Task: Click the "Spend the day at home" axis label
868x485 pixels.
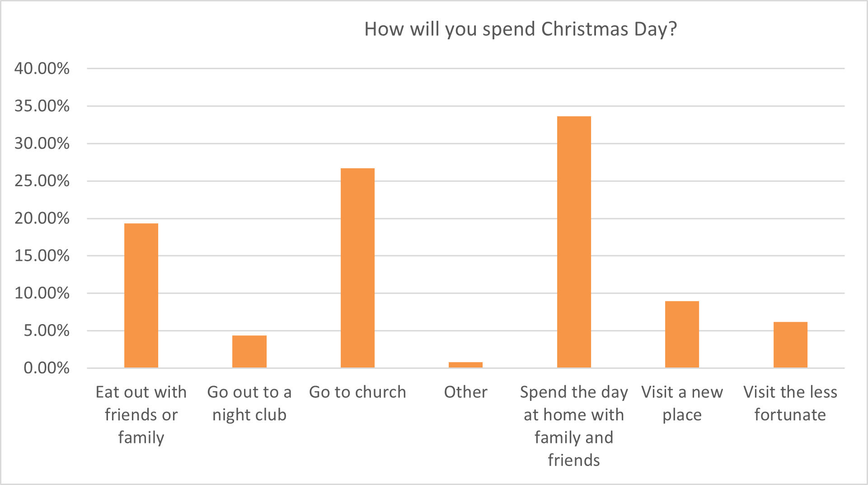Action: [574, 426]
